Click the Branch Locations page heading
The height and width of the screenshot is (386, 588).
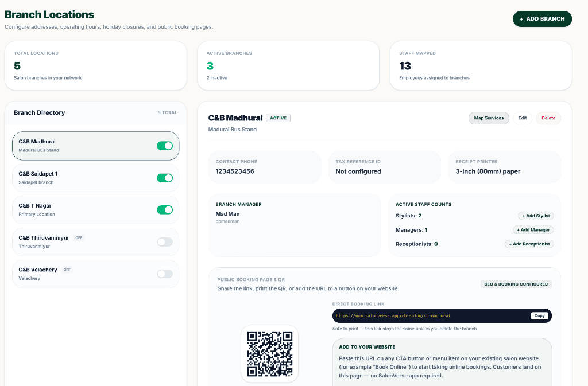coord(49,14)
